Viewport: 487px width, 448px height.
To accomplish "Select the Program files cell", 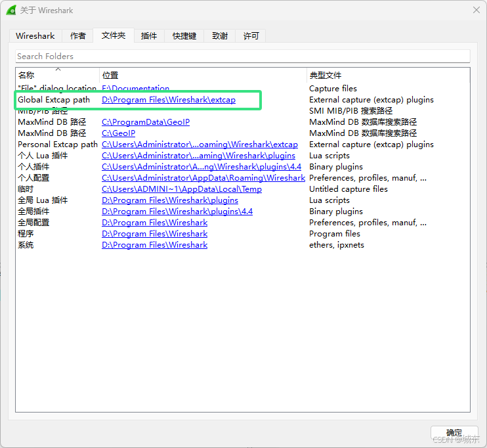I will click(335, 234).
